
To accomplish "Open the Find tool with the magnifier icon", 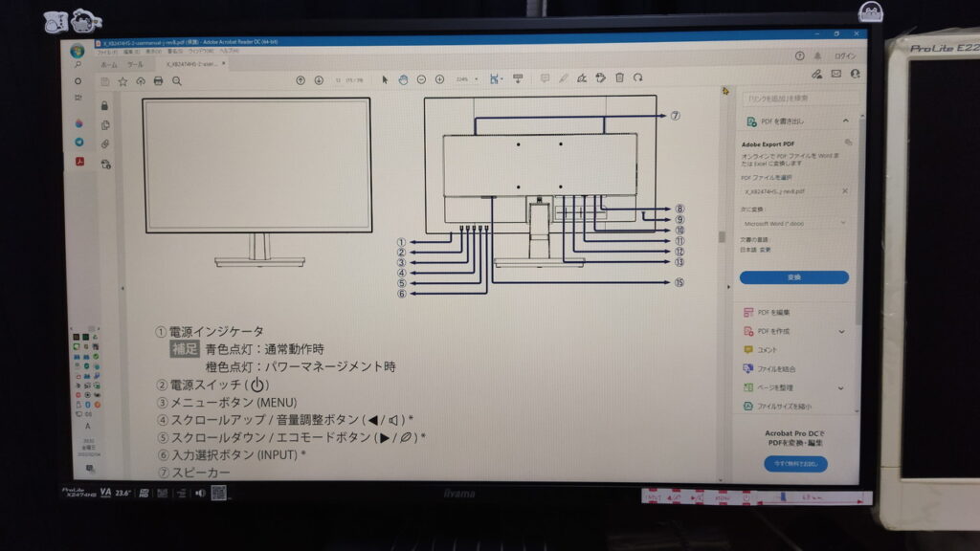I will [176, 79].
